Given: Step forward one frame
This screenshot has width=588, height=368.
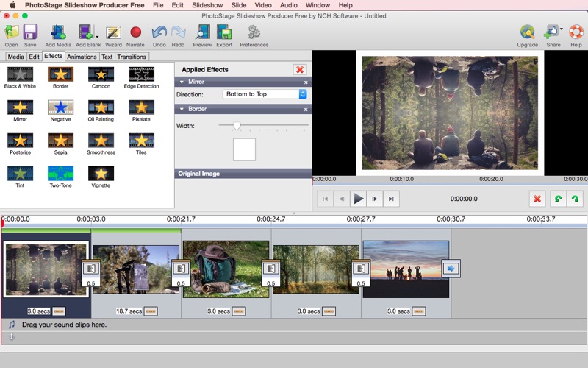Looking at the screenshot, I should point(375,199).
